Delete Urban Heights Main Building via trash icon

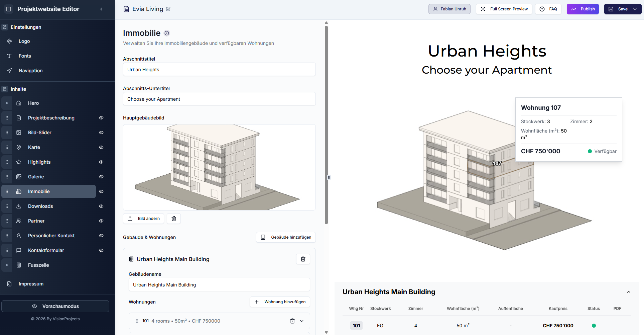(303, 259)
